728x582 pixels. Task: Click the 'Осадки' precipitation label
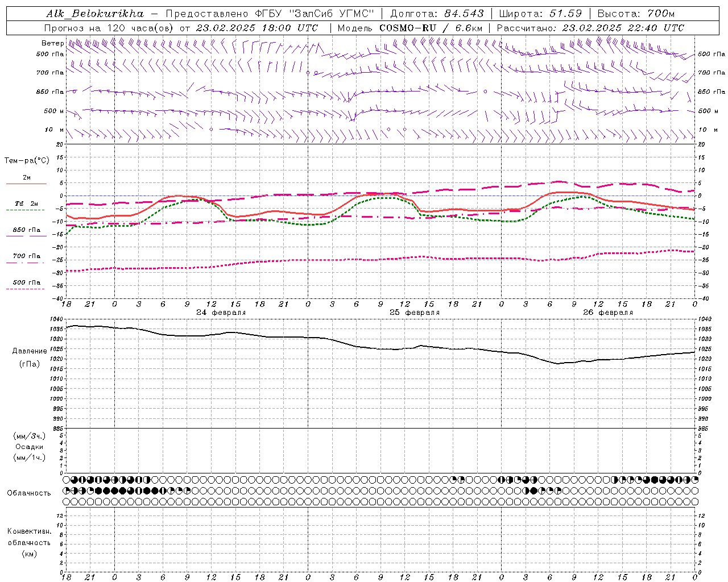point(30,447)
